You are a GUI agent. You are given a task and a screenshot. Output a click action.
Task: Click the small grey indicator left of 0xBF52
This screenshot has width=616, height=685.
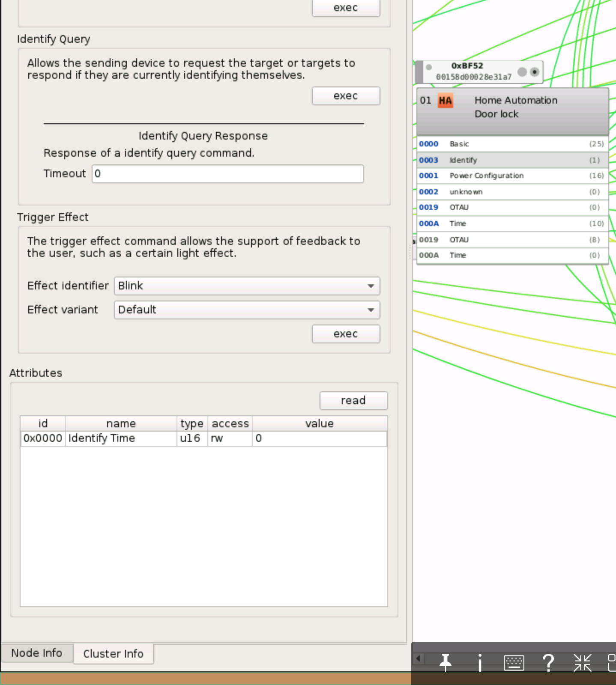[x=429, y=67]
